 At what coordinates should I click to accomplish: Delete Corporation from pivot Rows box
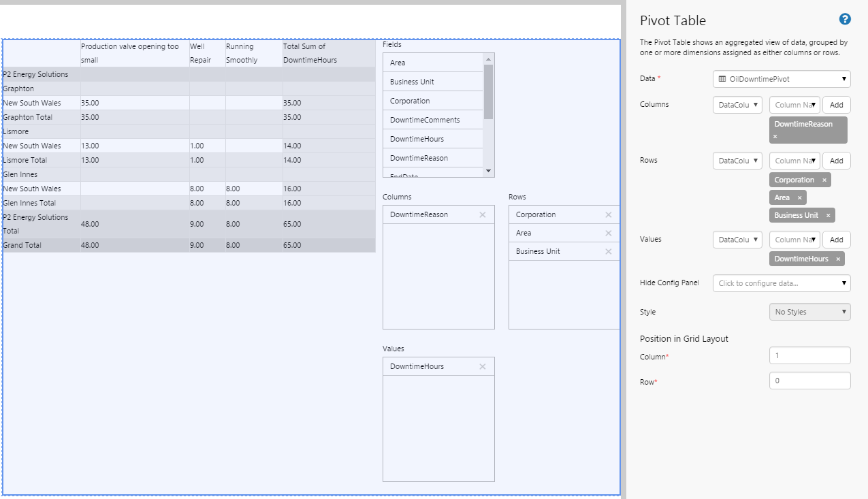pyautogui.click(x=609, y=215)
